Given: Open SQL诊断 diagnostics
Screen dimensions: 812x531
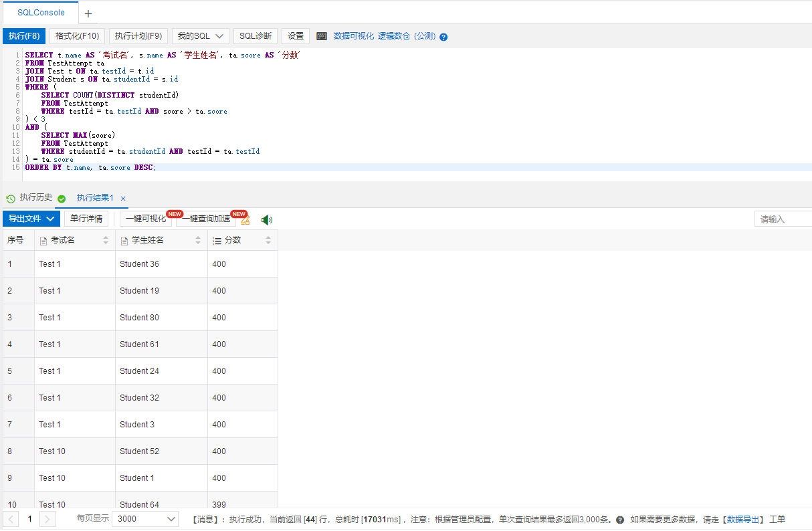Looking at the screenshot, I should tap(256, 36).
